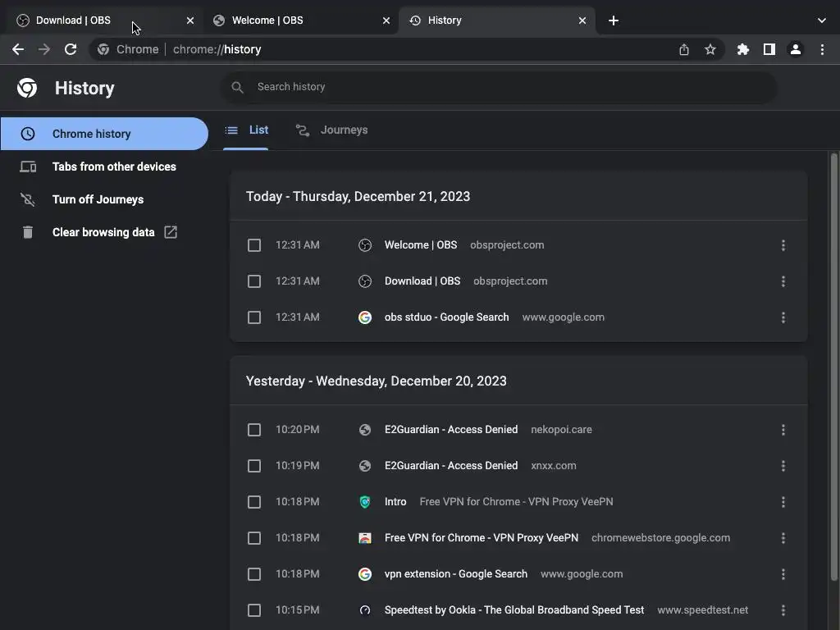840x630 pixels.
Task: Open Clear browsing data
Action: point(103,232)
